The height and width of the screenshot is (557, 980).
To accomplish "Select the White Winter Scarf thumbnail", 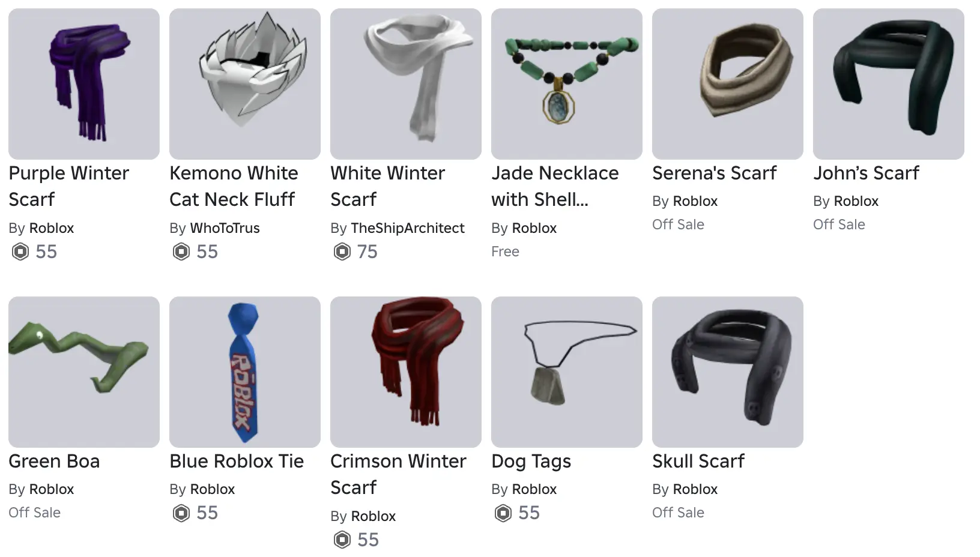I will (x=406, y=84).
